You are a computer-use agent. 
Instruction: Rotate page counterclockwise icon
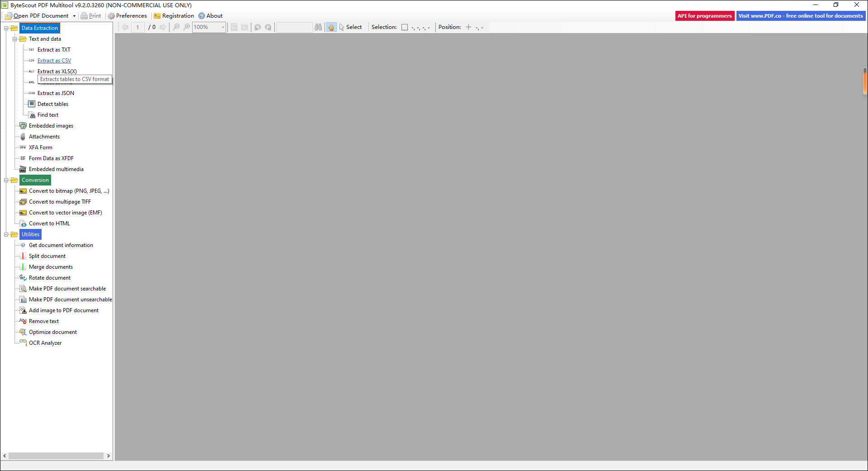(x=258, y=27)
